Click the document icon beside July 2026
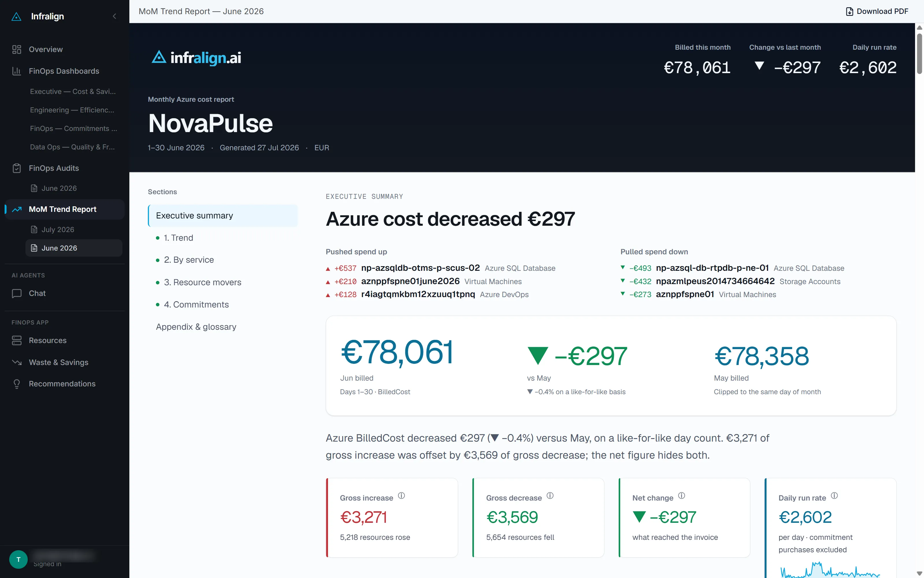924x578 pixels. [x=34, y=229]
